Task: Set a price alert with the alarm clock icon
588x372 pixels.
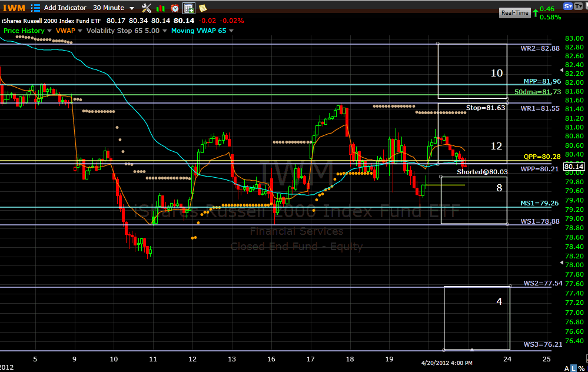Action: click(175, 8)
